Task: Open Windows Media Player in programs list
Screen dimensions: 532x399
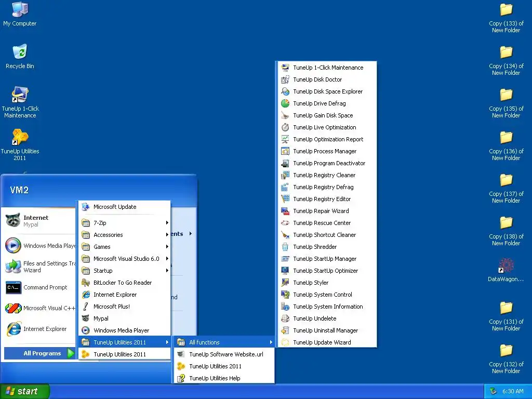Action: (125, 330)
